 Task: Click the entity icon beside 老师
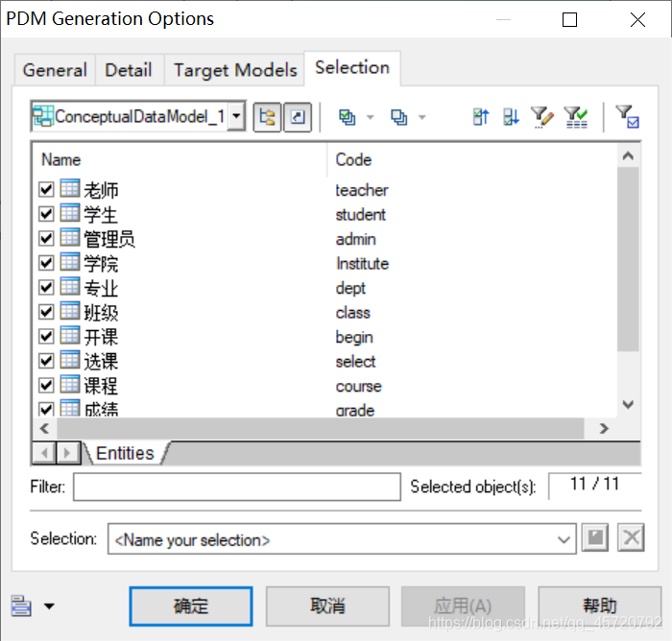click(69, 188)
